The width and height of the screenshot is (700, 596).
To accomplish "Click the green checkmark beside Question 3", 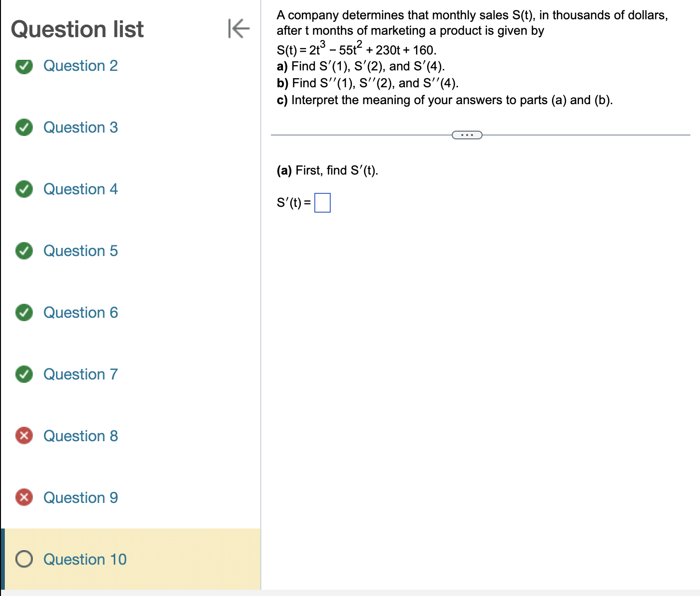I will click(24, 127).
